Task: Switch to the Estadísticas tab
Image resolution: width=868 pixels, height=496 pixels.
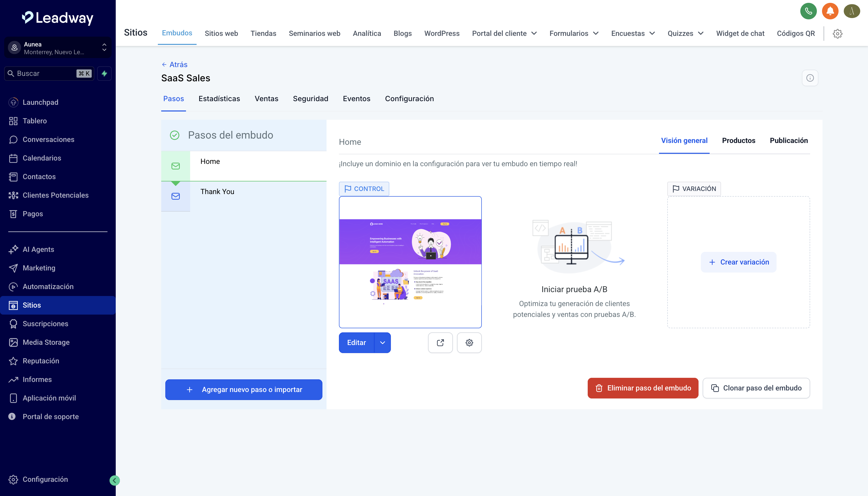Action: click(x=219, y=98)
